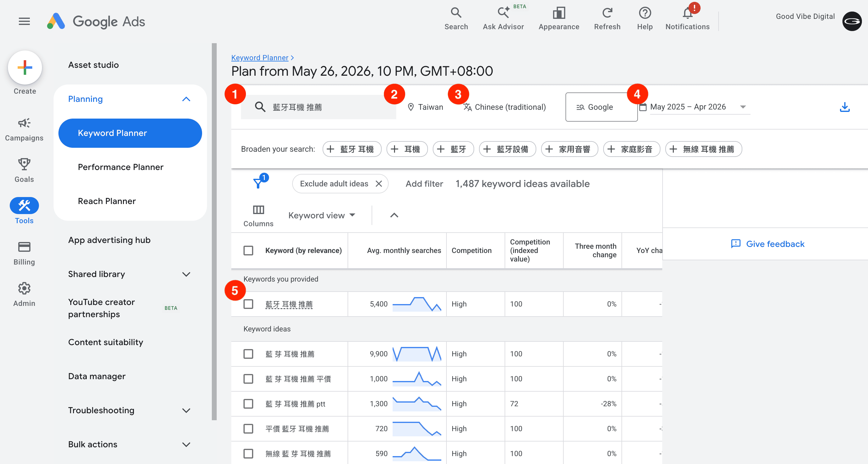Select checkbox for provided keyword 藍牙 耳機 推薦
Screen dimensions: 868x464
[x=248, y=304]
